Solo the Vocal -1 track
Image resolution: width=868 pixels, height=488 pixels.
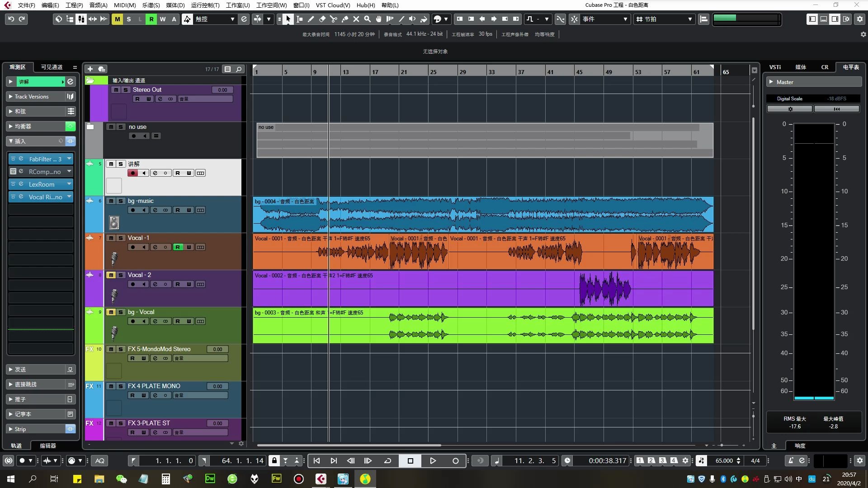(121, 238)
